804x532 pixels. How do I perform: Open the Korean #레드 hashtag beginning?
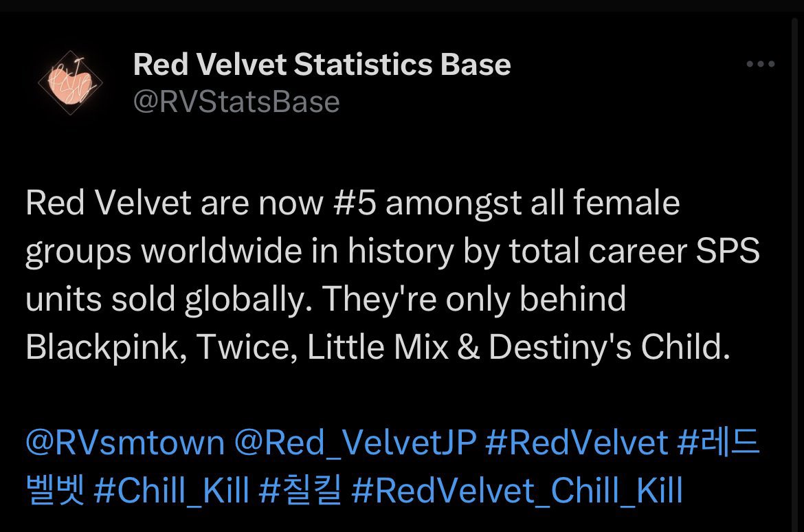[x=718, y=442]
